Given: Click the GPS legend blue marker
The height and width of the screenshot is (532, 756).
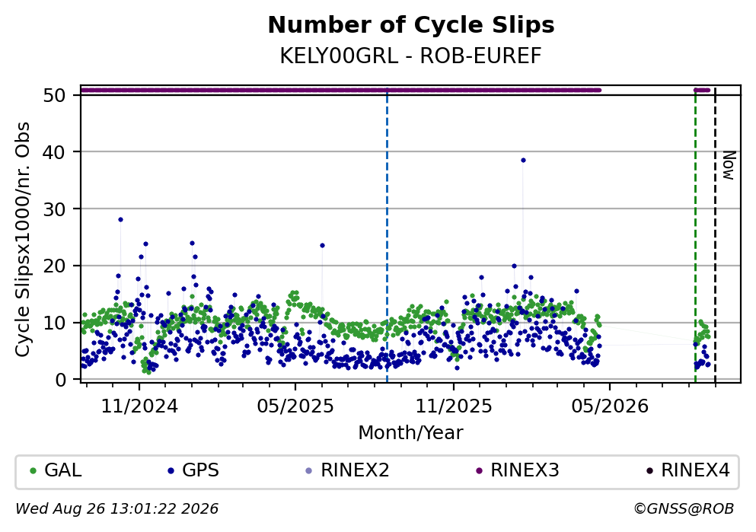Looking at the screenshot, I should [171, 471].
